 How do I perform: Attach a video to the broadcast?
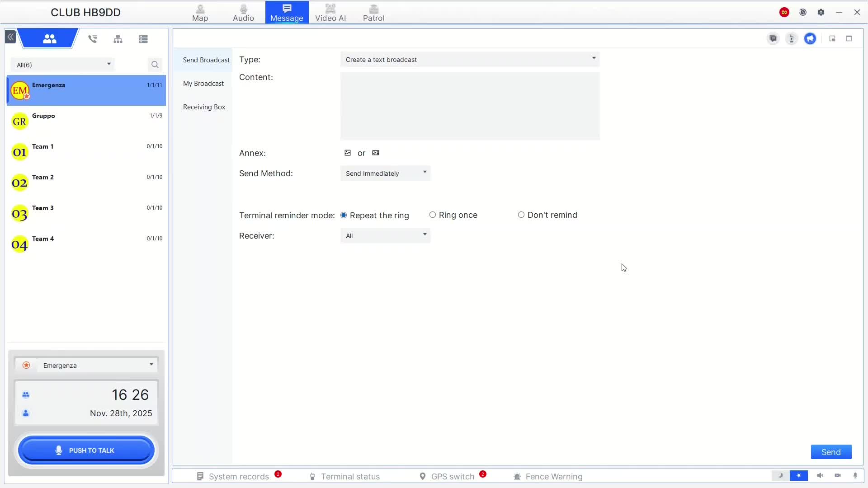[376, 153]
